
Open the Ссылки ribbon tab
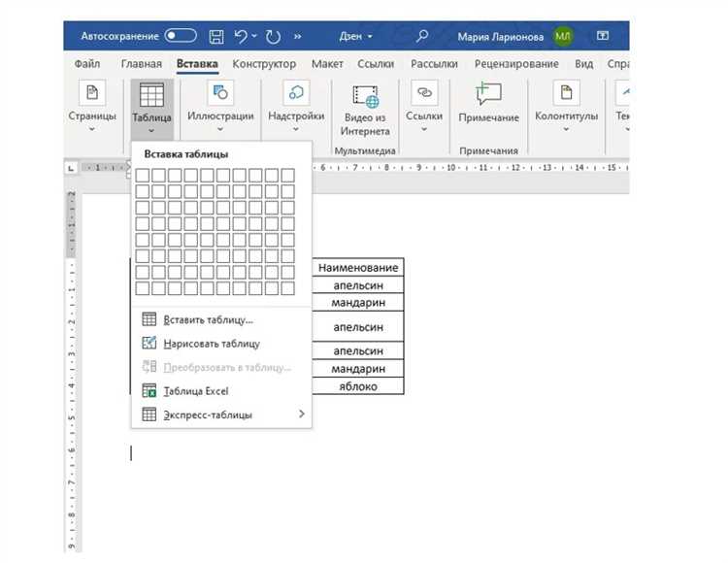[x=376, y=64]
